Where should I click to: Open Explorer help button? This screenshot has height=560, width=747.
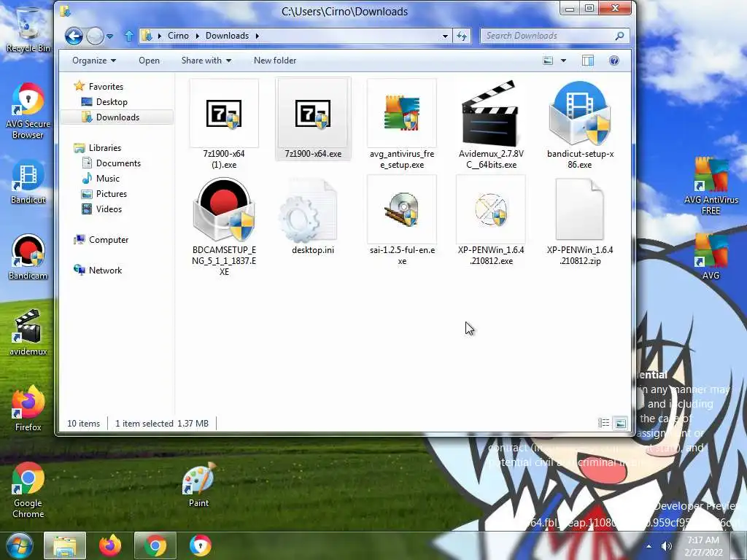pyautogui.click(x=614, y=61)
